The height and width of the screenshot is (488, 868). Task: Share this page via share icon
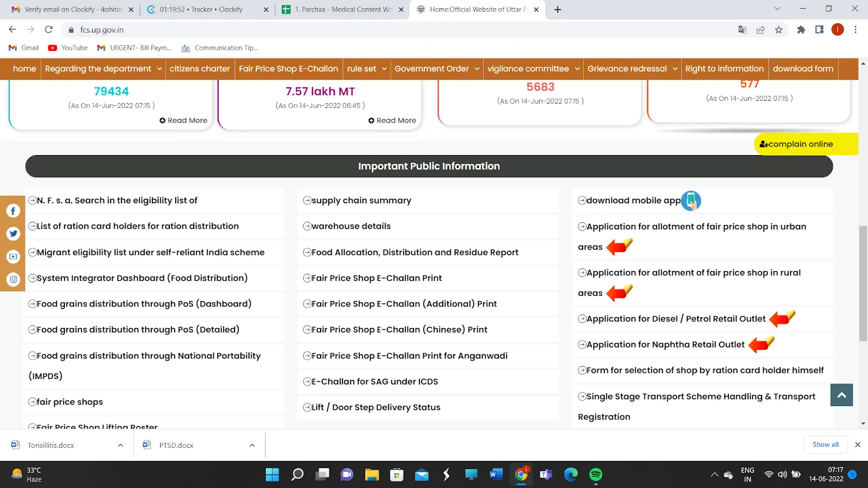point(761,30)
